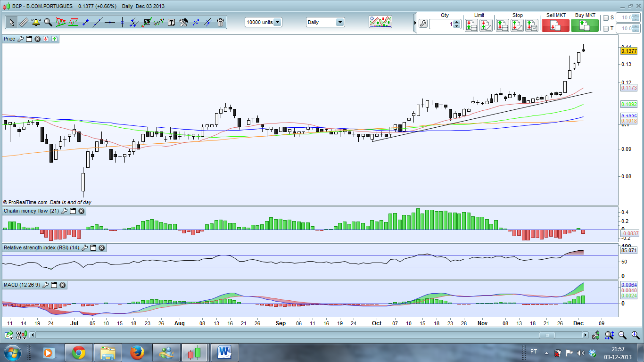Open the 10000 units dropdown

coord(277,22)
